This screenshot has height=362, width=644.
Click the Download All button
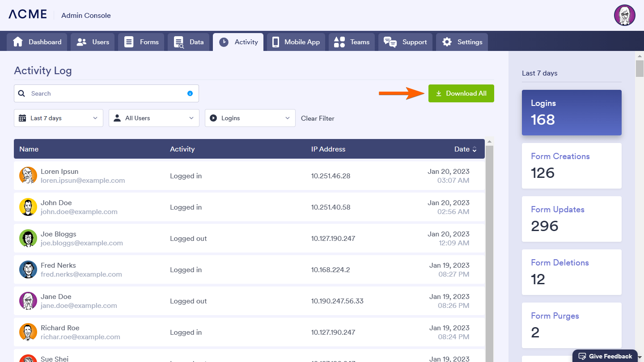coord(461,93)
